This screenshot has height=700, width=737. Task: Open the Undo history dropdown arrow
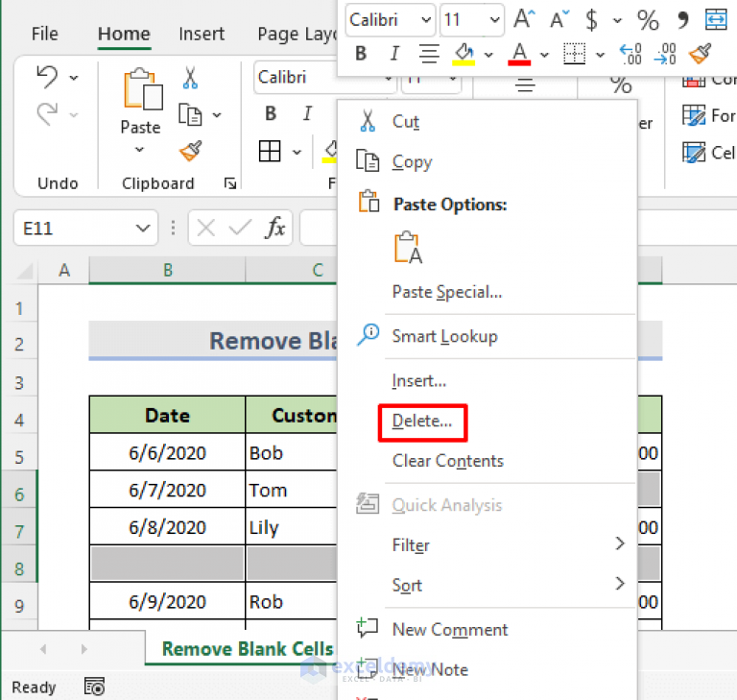(x=74, y=78)
